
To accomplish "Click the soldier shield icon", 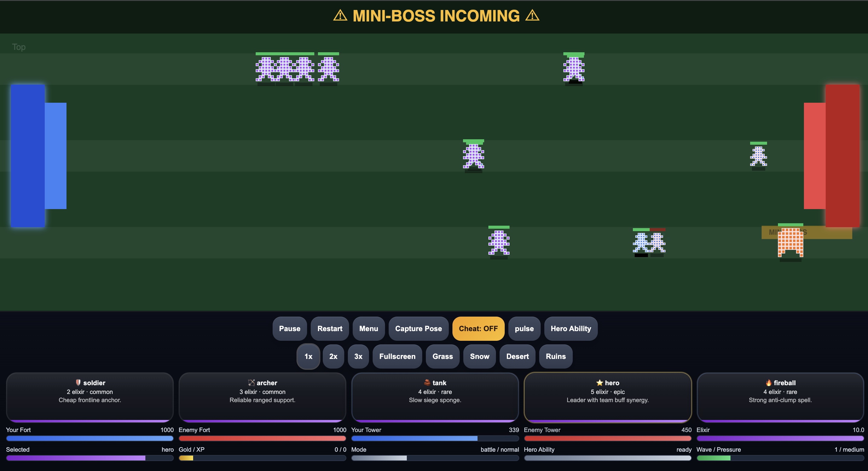I will tap(78, 382).
